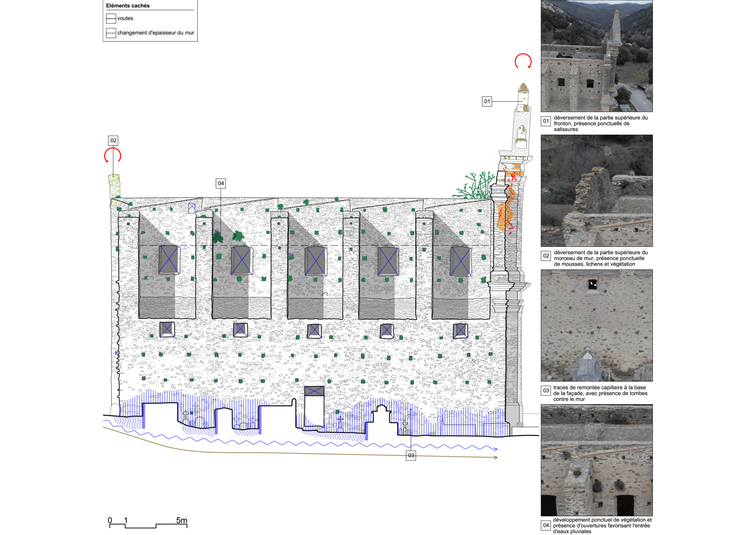Click the 5m mark on the scale bar
This screenshot has height=535, width=756.
click(x=181, y=521)
